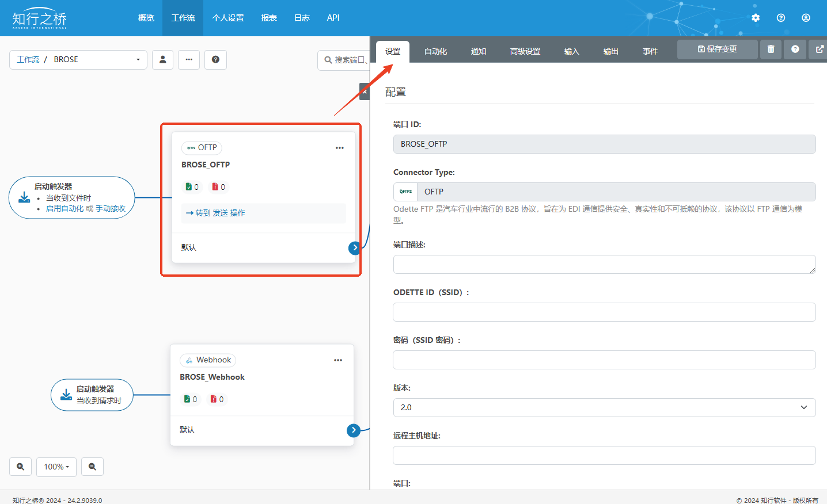Click the 远程主机地址 input field
This screenshot has height=504, width=827.
tap(604, 455)
